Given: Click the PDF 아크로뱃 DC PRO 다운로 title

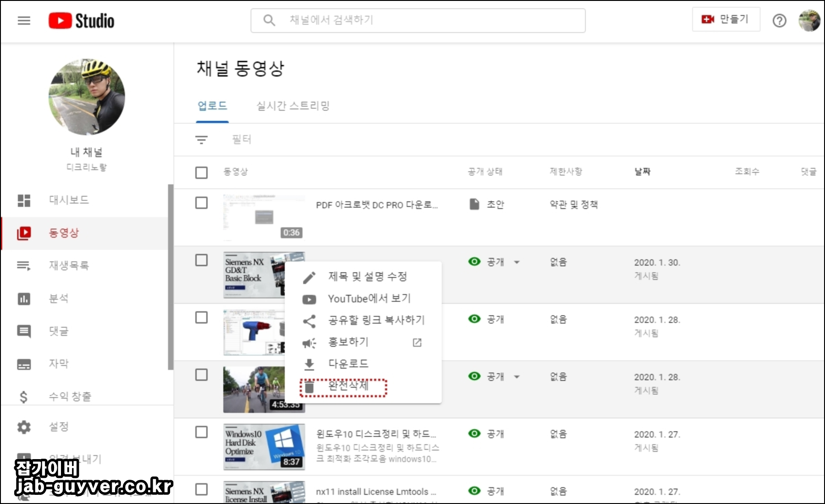Looking at the screenshot, I should pos(377,205).
